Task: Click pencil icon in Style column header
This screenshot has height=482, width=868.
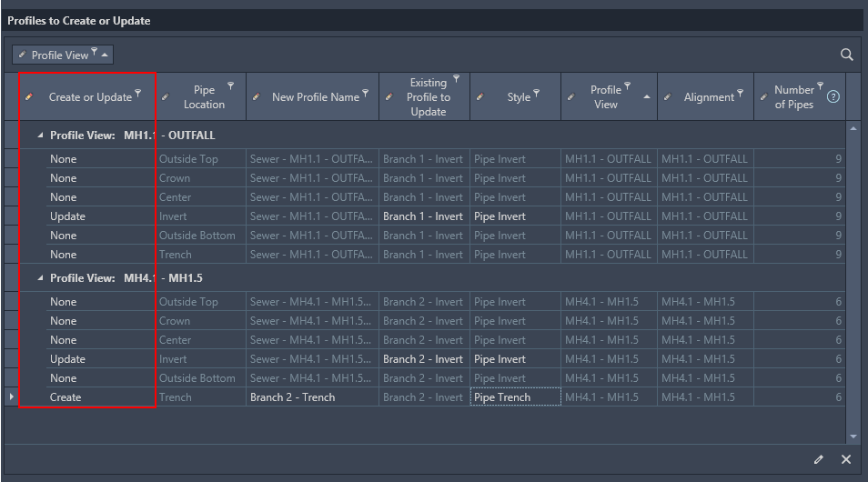Action: 479,96
